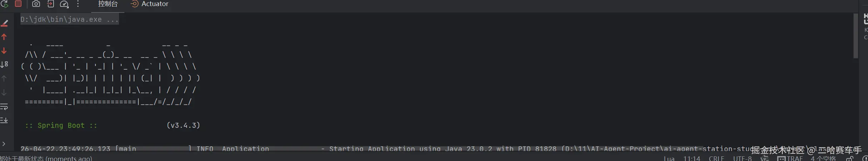
Task: Expand the hidden sidebar chevron
Action: click(4, 144)
